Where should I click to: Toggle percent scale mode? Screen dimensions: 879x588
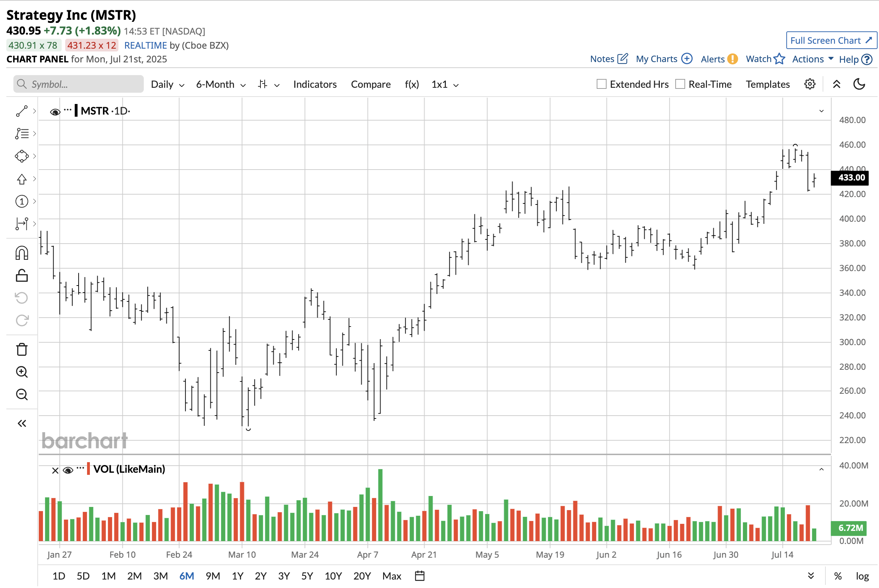click(838, 576)
